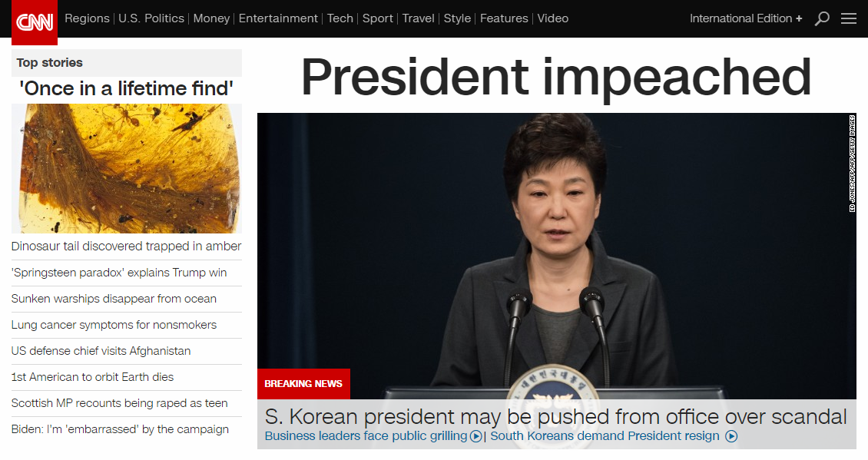Screen dimensions: 868x460
Task: Play video icon after 'South Koreans demand President resign'
Action: (731, 436)
